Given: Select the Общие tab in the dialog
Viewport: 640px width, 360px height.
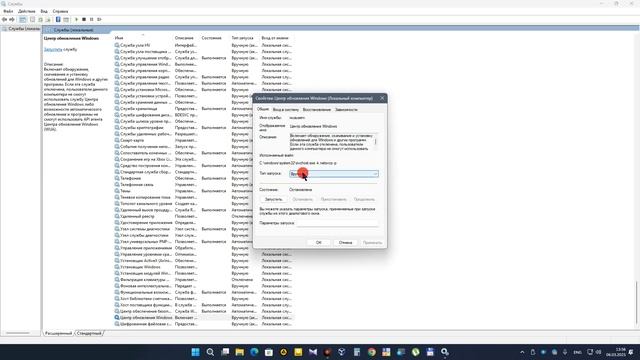Looking at the screenshot, I should pyautogui.click(x=263, y=109).
